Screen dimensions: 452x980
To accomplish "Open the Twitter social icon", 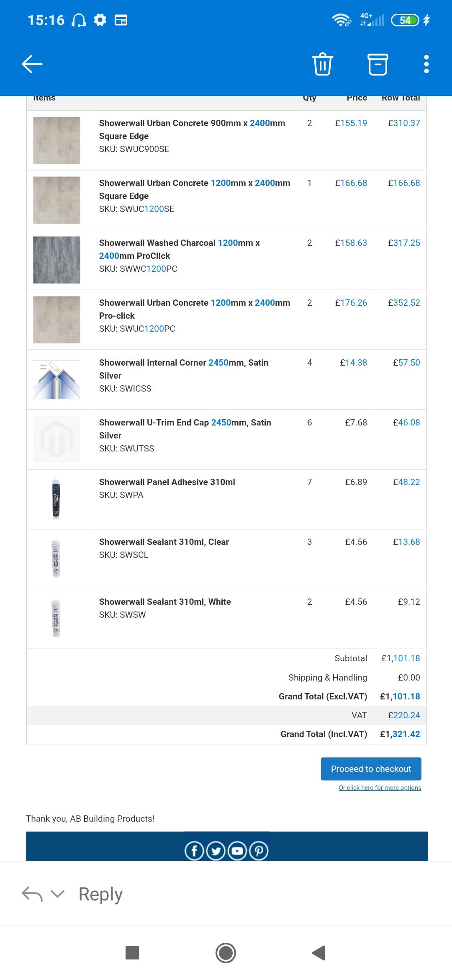I will point(216,851).
